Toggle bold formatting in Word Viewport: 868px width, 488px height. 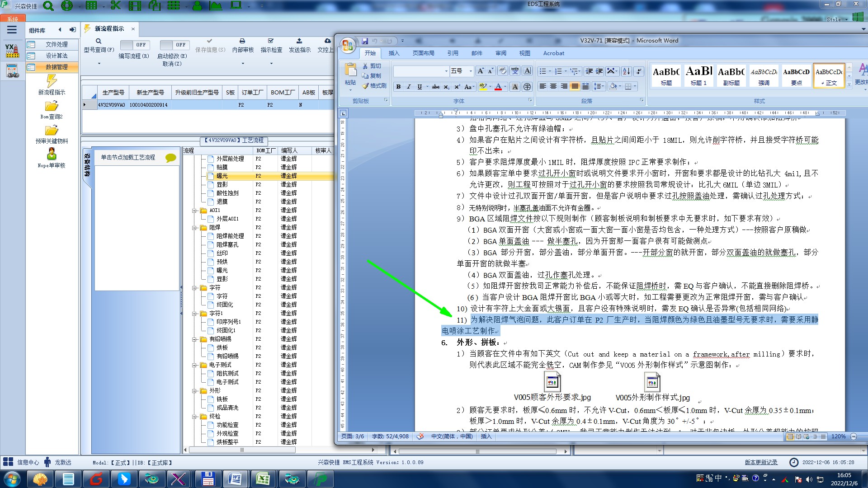398,87
